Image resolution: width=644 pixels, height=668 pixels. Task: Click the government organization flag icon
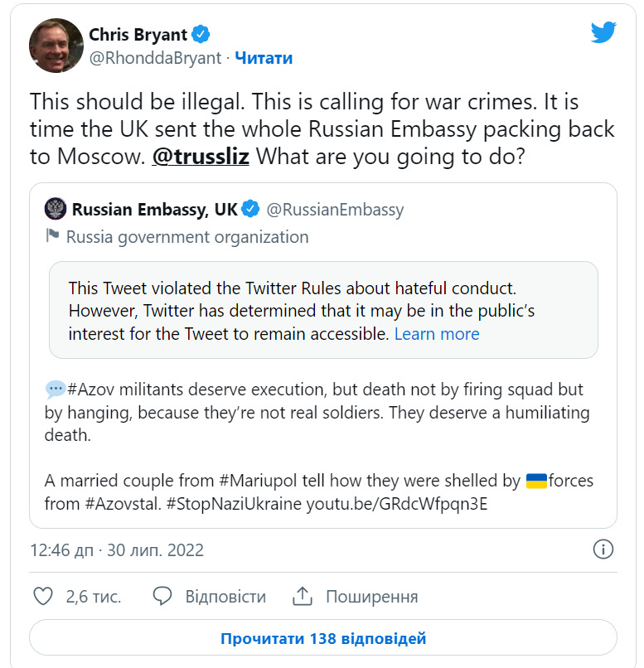(52, 236)
